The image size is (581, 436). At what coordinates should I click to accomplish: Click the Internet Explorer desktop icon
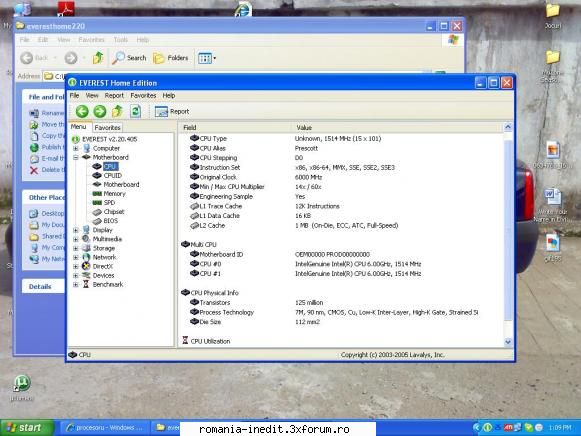pos(243,9)
